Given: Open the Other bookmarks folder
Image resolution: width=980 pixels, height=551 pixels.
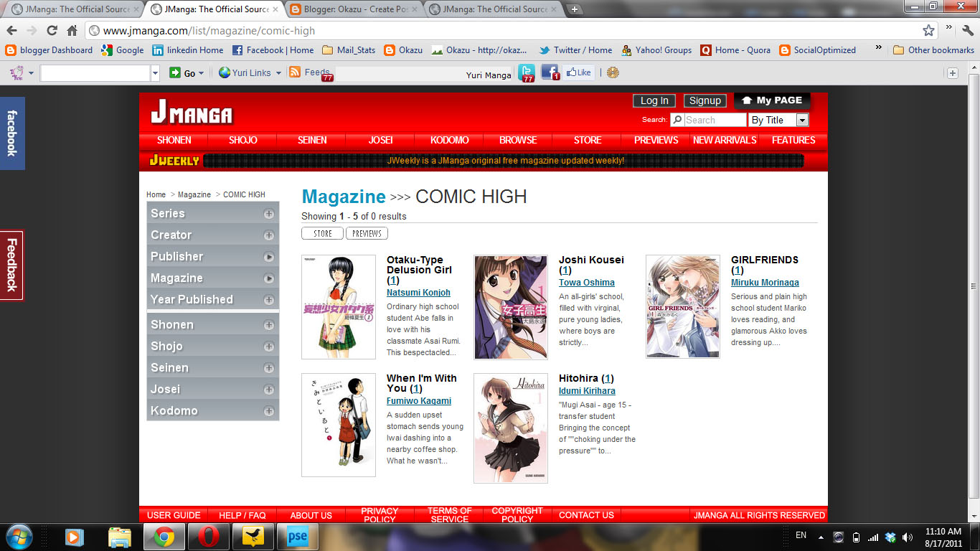Looking at the screenshot, I should click(x=933, y=50).
